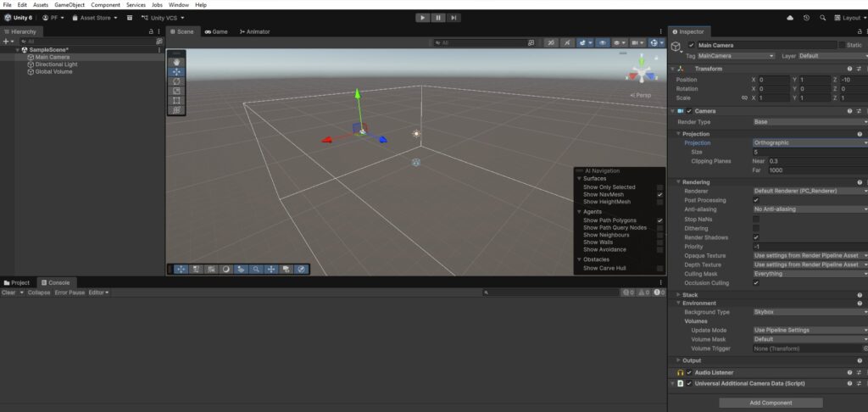This screenshot has width=868, height=412.
Task: Open the Undo History icon
Action: point(807,18)
